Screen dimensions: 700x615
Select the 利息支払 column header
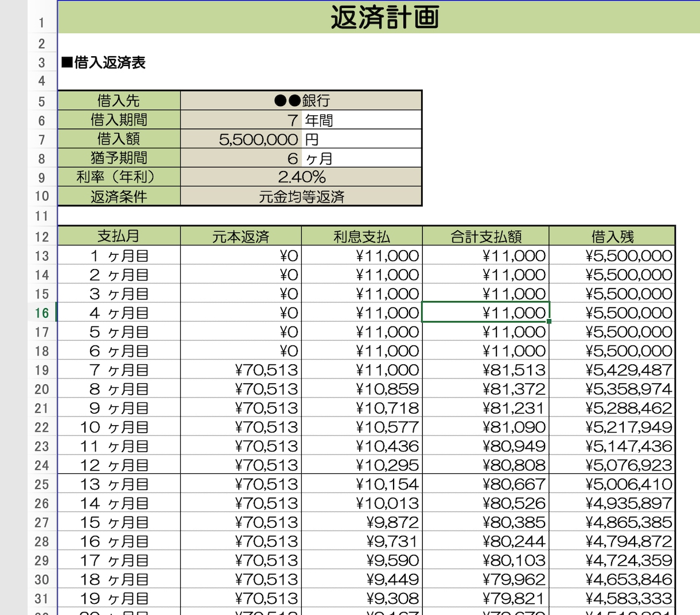click(362, 236)
